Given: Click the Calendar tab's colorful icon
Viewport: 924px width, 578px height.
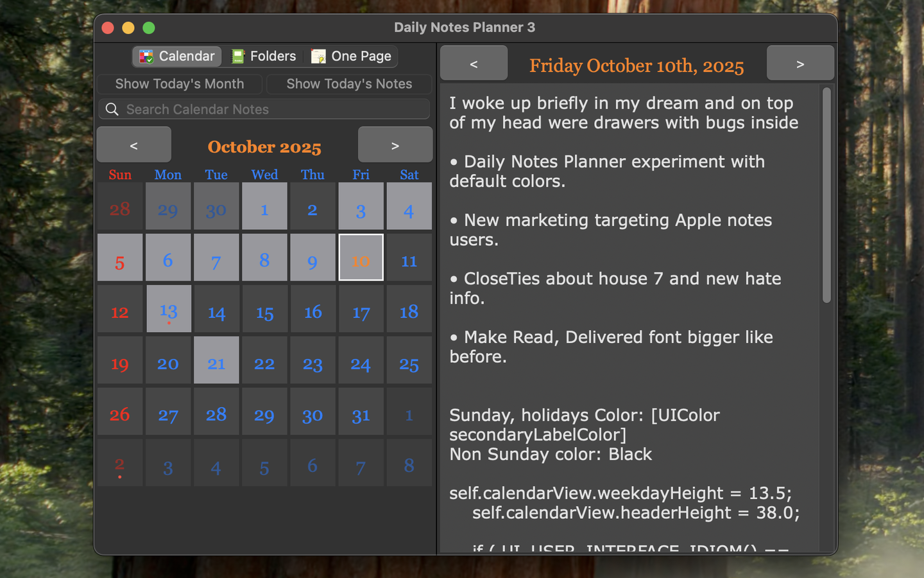Looking at the screenshot, I should click(146, 57).
